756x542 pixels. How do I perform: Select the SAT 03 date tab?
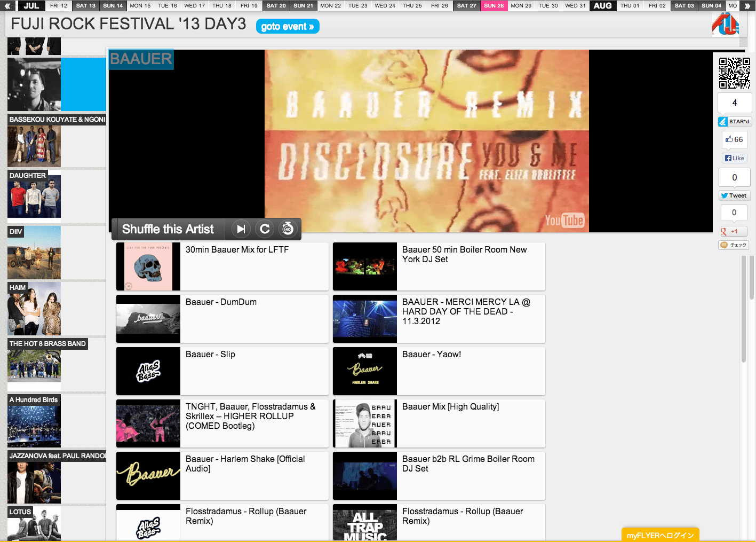click(x=685, y=6)
